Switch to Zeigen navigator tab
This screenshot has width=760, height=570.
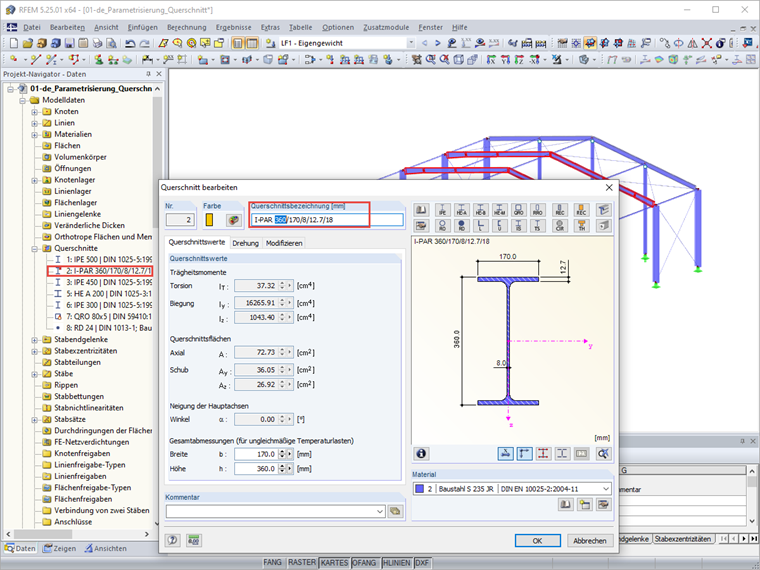pyautogui.click(x=60, y=549)
